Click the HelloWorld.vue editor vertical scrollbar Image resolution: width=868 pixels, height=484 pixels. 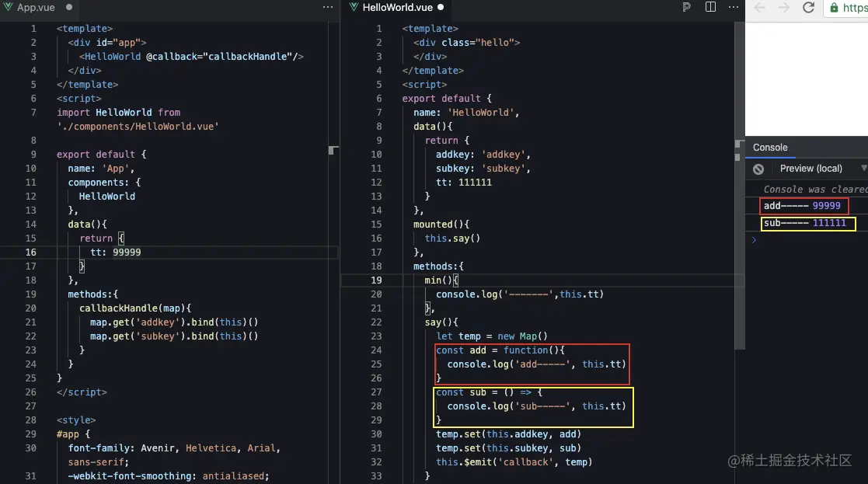739,186
